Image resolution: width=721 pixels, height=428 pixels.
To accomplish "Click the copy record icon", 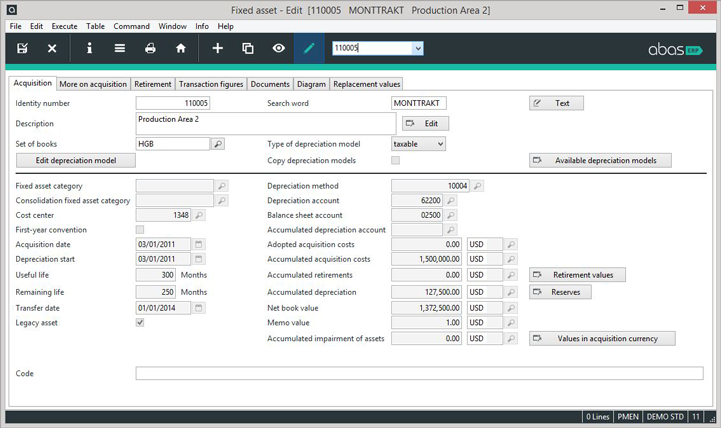I will point(248,48).
